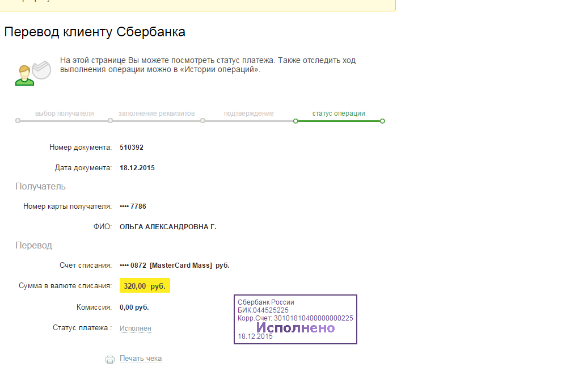This screenshot has height=392, width=570.
Task: Click the heading Перевод клиенту Сбербанка
Action: tap(95, 32)
